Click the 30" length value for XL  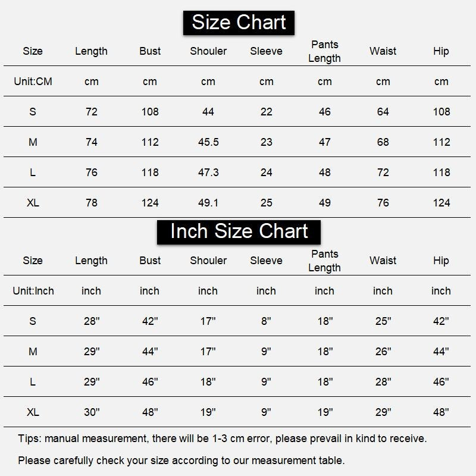tap(91, 412)
